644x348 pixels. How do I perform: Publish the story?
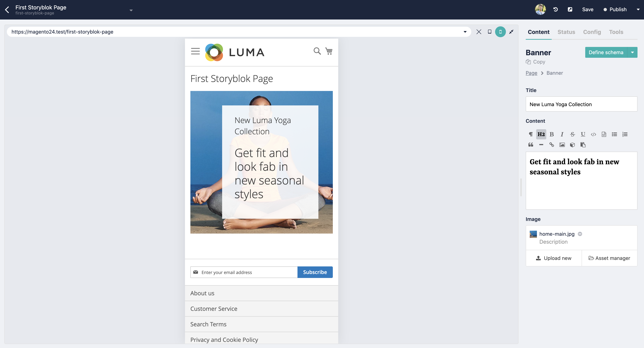[x=615, y=10]
